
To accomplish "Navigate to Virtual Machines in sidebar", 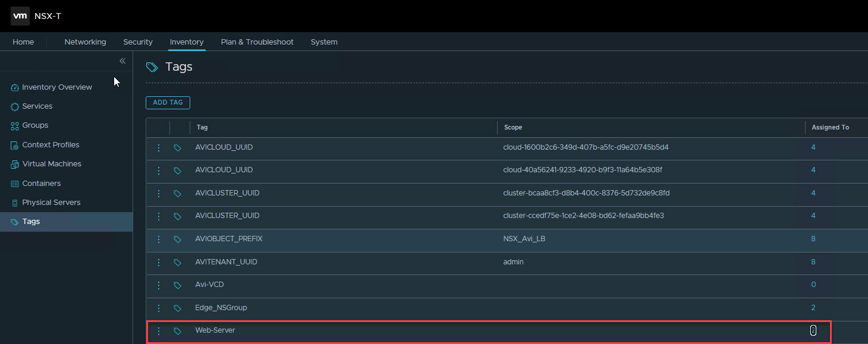I will pyautogui.click(x=52, y=164).
